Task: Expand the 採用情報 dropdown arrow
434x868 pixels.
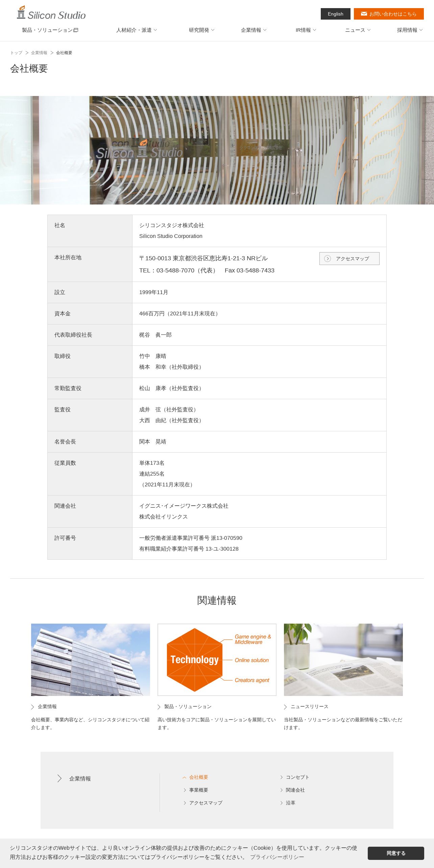Action: click(x=421, y=30)
